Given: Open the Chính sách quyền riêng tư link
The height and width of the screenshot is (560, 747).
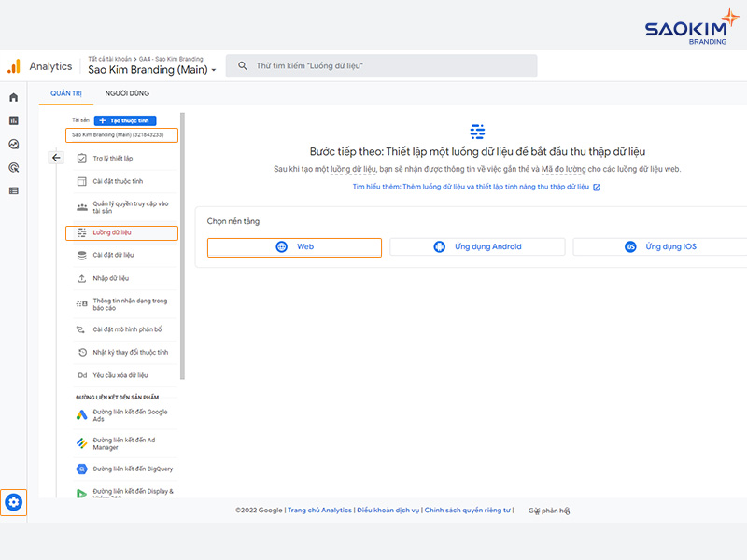Looking at the screenshot, I should (x=465, y=510).
